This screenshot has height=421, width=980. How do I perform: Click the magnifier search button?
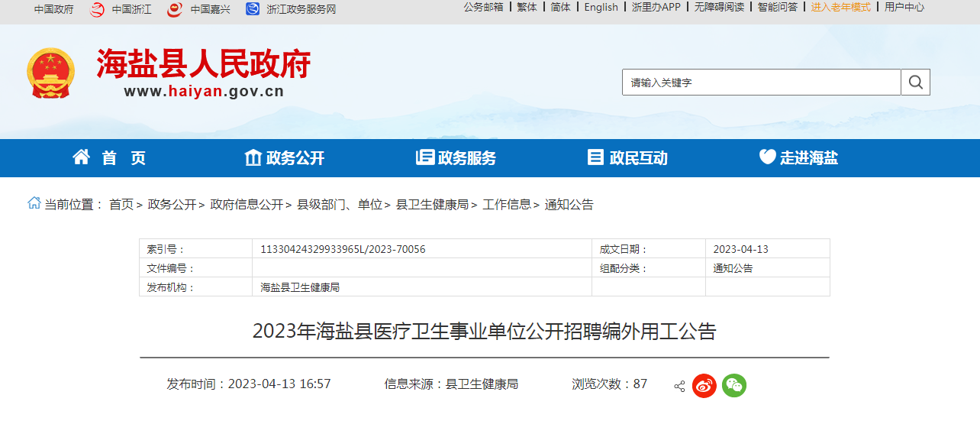pos(915,83)
